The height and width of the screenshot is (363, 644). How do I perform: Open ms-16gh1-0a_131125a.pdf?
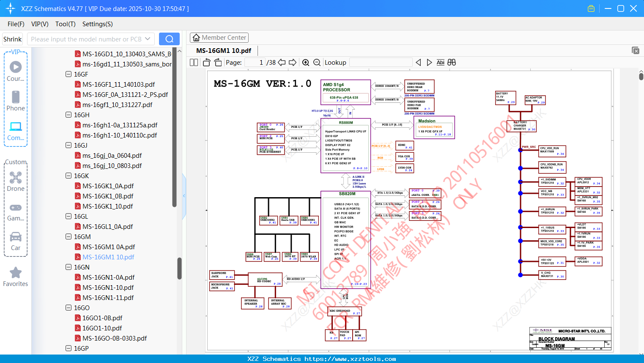(120, 125)
